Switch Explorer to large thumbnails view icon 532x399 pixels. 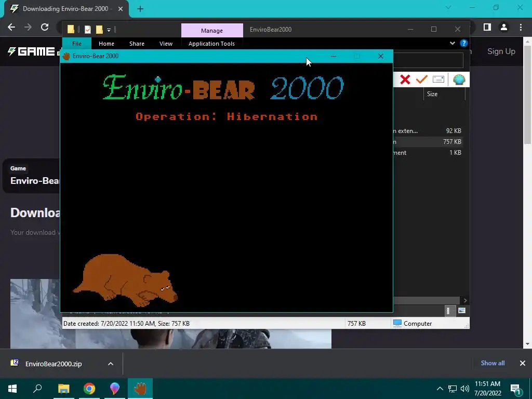tap(461, 311)
